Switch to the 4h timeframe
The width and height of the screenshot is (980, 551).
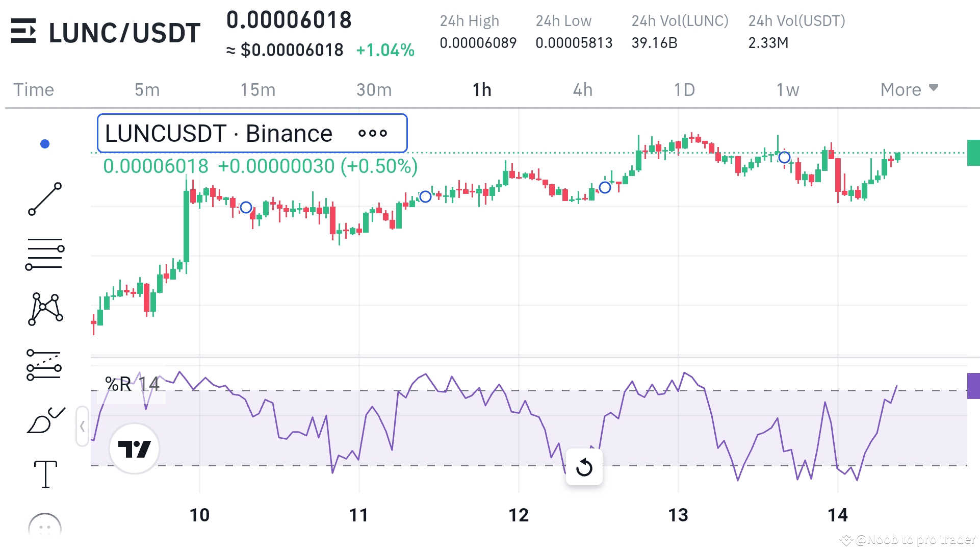pos(582,89)
